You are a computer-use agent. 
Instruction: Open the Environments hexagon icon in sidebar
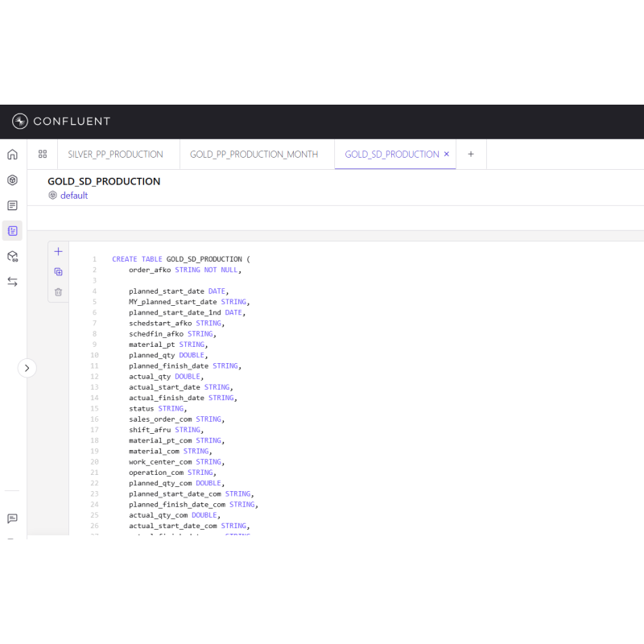[x=12, y=180]
